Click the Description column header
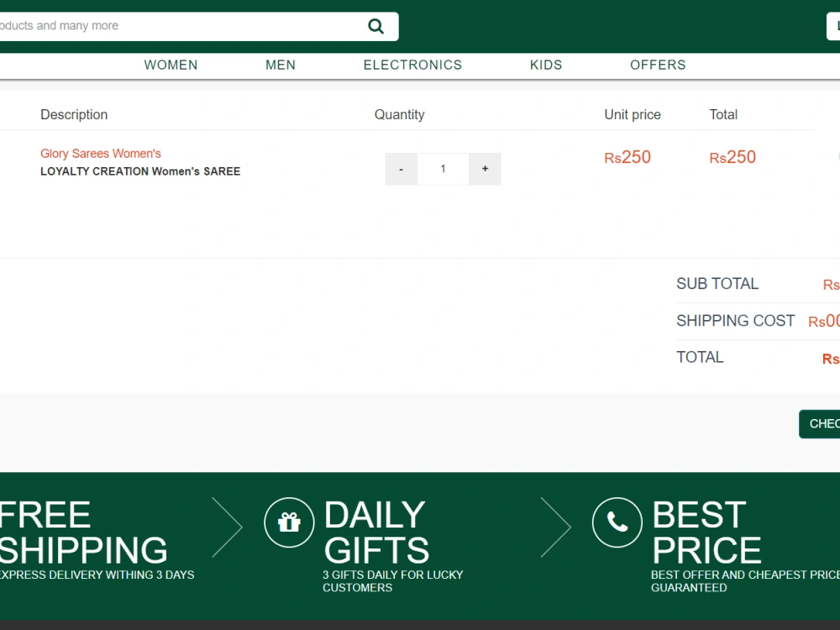The image size is (840, 630). [x=74, y=114]
